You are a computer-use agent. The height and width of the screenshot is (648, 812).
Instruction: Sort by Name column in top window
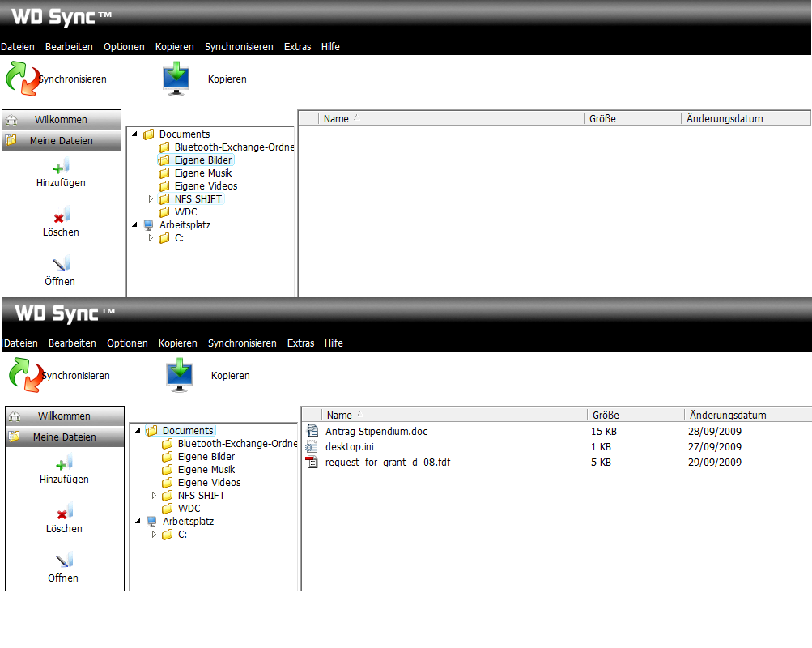coord(451,118)
